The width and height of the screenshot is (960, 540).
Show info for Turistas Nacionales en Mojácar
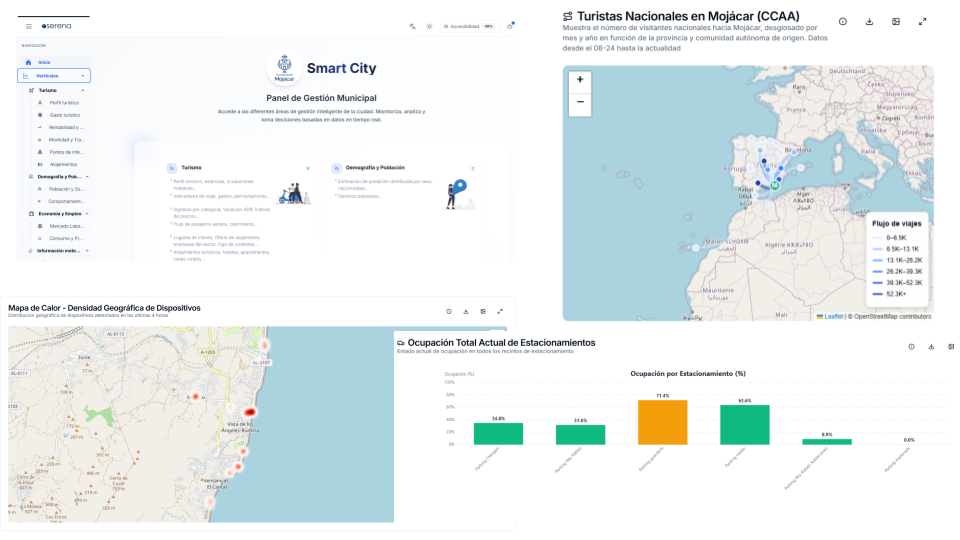843,21
